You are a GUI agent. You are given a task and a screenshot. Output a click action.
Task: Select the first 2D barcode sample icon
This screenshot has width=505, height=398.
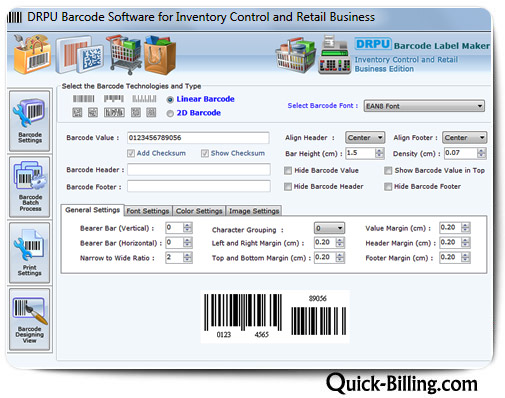click(x=77, y=113)
